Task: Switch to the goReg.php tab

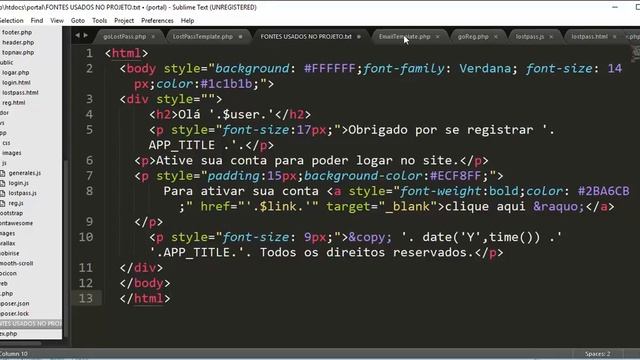Action: point(473,37)
